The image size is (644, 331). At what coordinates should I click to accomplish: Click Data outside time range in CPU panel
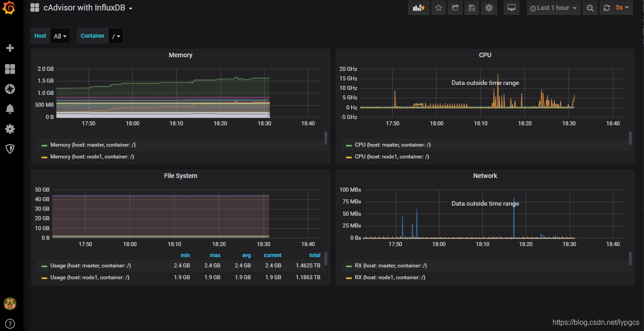[485, 83]
